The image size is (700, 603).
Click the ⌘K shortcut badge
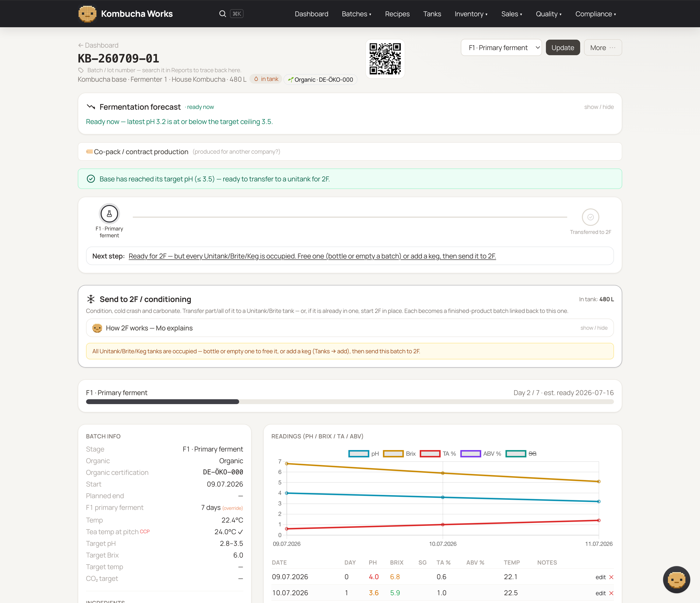point(237,14)
